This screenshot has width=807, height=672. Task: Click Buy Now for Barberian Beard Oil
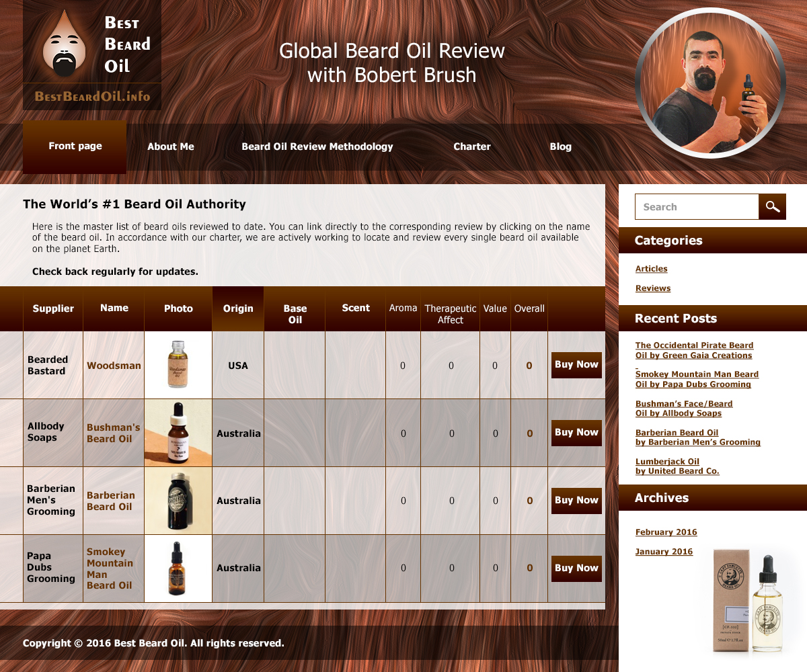coord(576,500)
